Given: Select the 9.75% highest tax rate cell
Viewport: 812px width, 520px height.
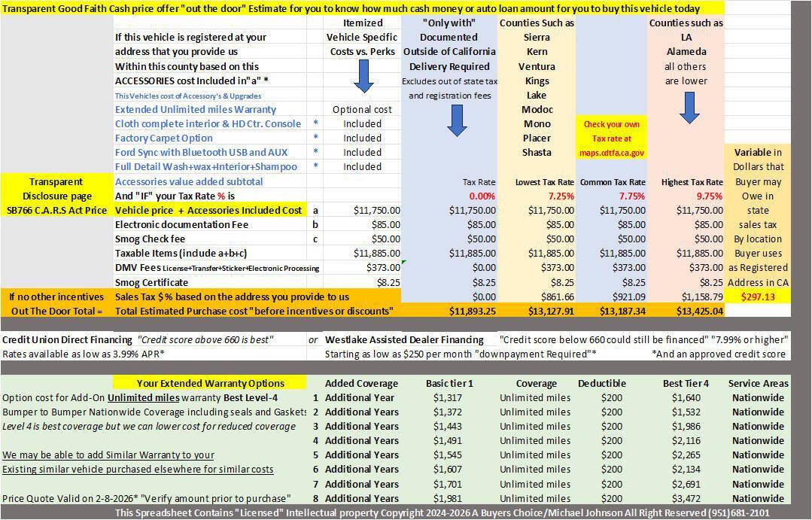Looking at the screenshot, I should [x=708, y=196].
